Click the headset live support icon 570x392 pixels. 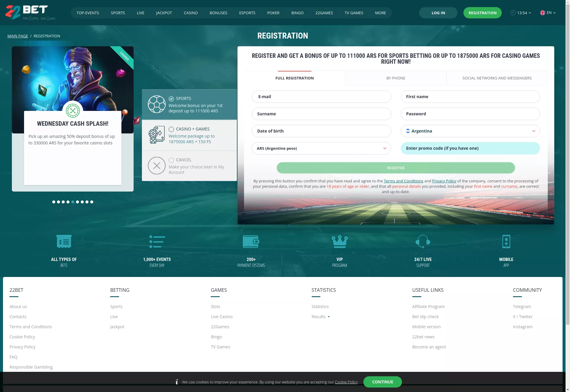point(423,241)
